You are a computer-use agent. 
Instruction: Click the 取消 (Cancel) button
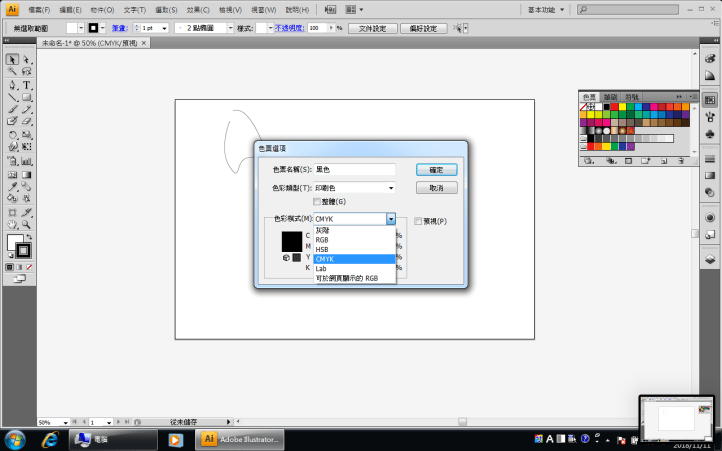point(436,187)
